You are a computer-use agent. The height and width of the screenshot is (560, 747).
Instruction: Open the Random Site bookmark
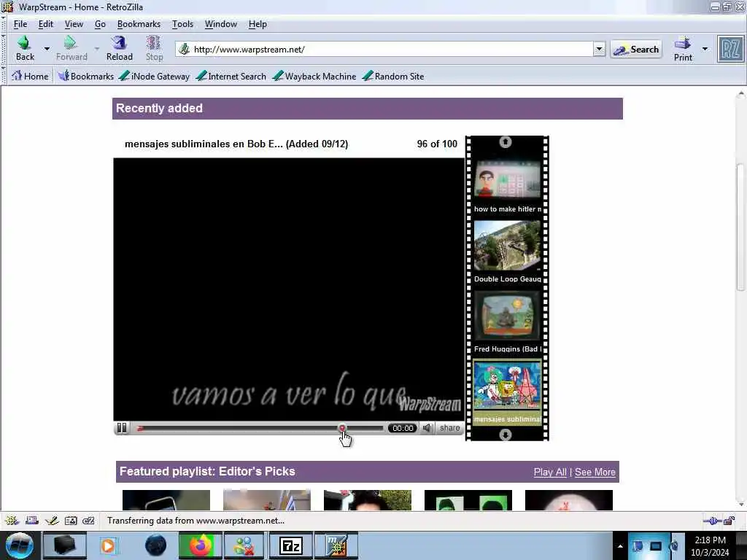pos(393,76)
